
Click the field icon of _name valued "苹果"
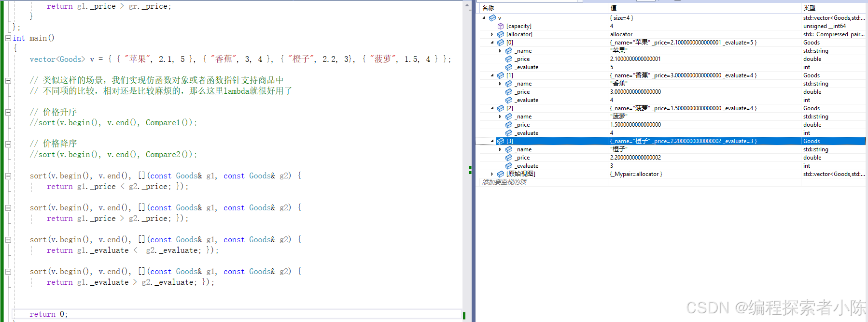click(509, 51)
